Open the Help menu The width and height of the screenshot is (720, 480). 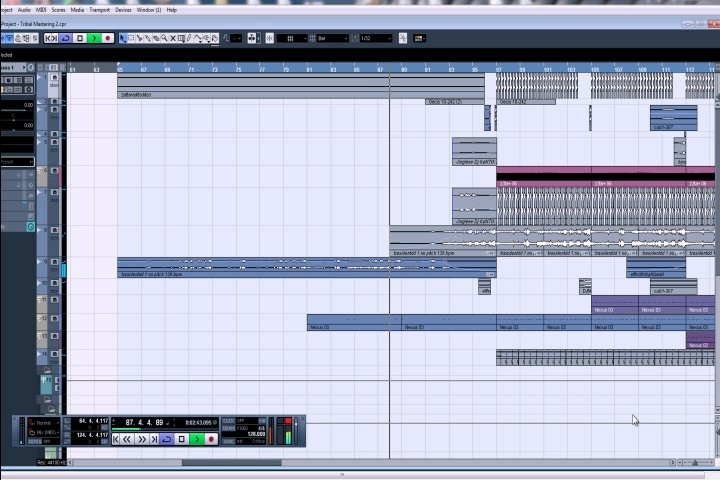[172, 10]
